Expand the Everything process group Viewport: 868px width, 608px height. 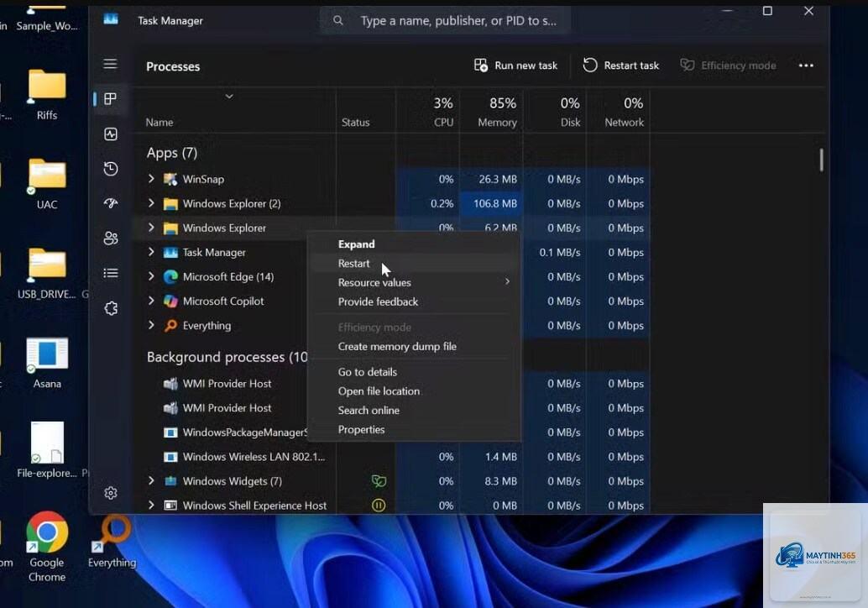tap(151, 324)
